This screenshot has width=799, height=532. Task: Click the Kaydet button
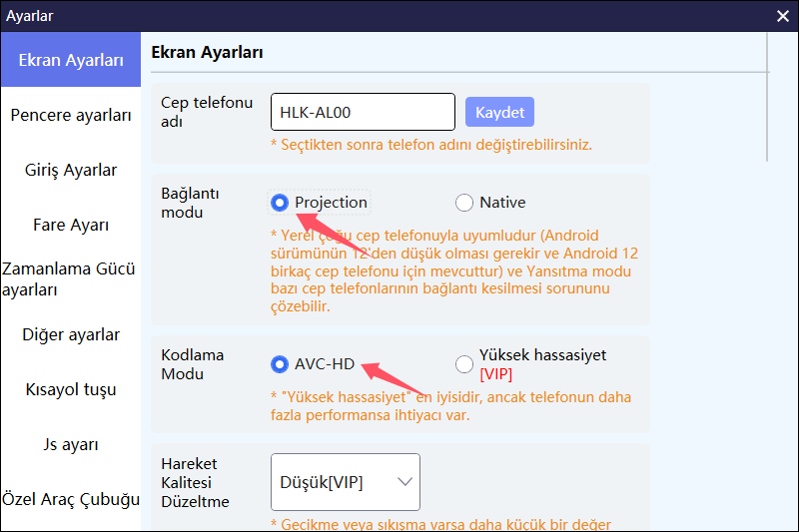pos(499,112)
